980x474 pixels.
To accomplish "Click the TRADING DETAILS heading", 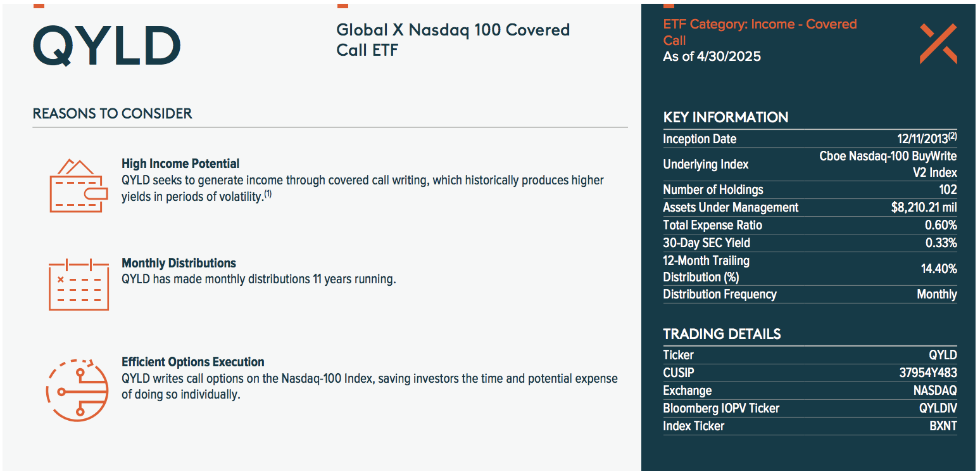I will 722,334.
